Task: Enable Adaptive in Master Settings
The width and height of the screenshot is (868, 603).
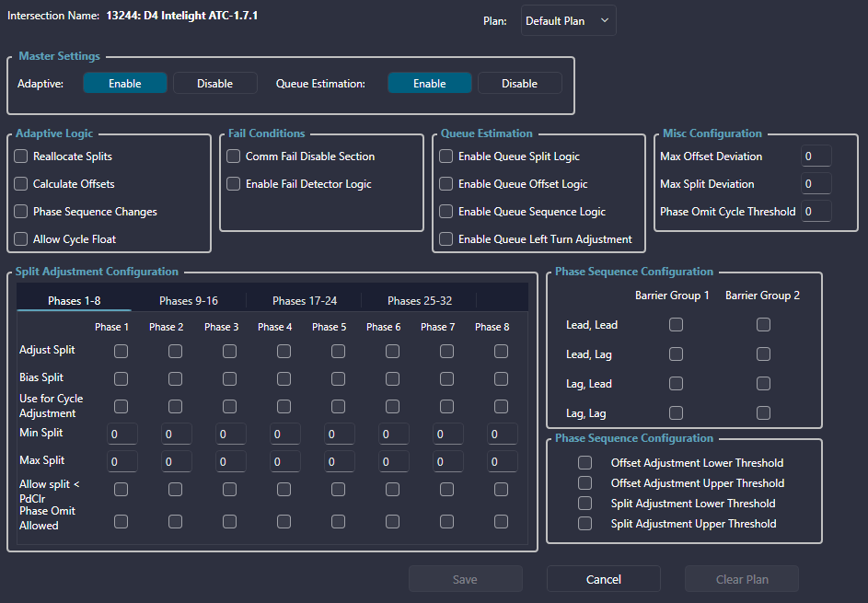Action: click(x=125, y=84)
